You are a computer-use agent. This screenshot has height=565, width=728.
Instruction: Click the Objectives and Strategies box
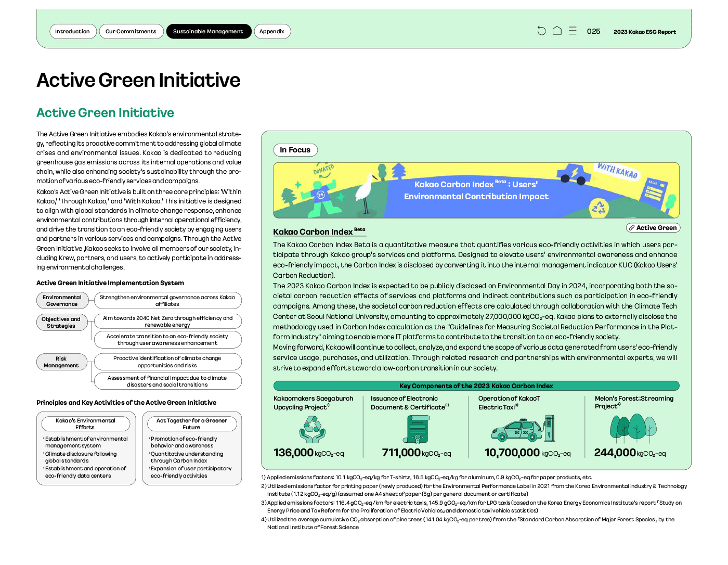(62, 323)
